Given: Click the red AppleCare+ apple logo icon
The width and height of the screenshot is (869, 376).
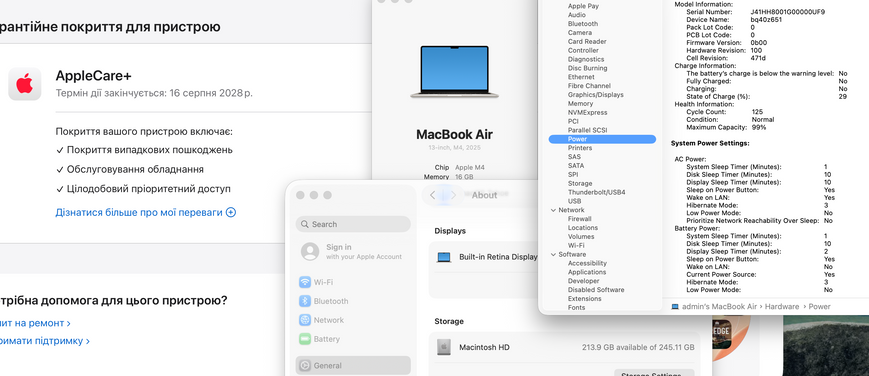Looking at the screenshot, I should [x=24, y=84].
